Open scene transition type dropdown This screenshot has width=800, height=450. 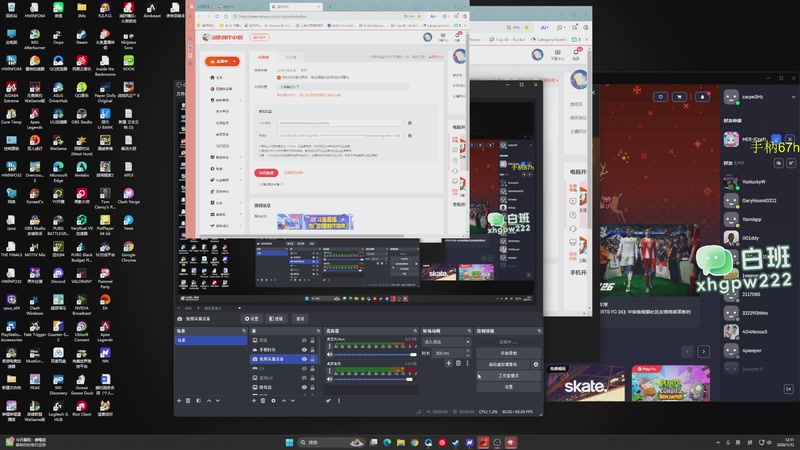point(446,341)
